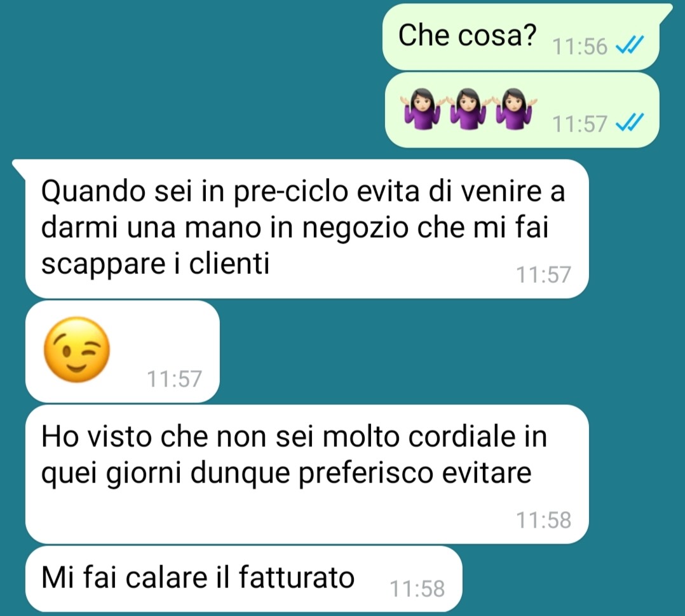685x616 pixels.
Task: Tap blue read ticks beside 11:57
Action: (630, 123)
